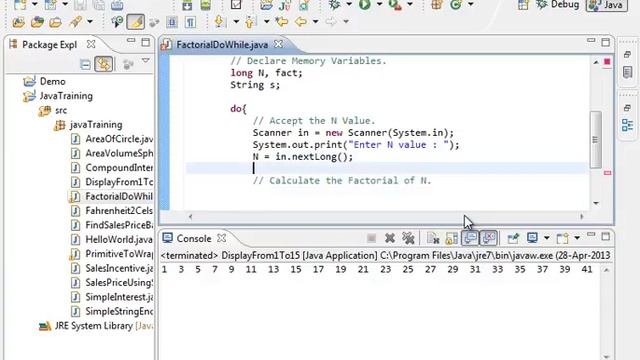
Task: Click the editor vertical scrollbar thumb
Action: pos(596,139)
